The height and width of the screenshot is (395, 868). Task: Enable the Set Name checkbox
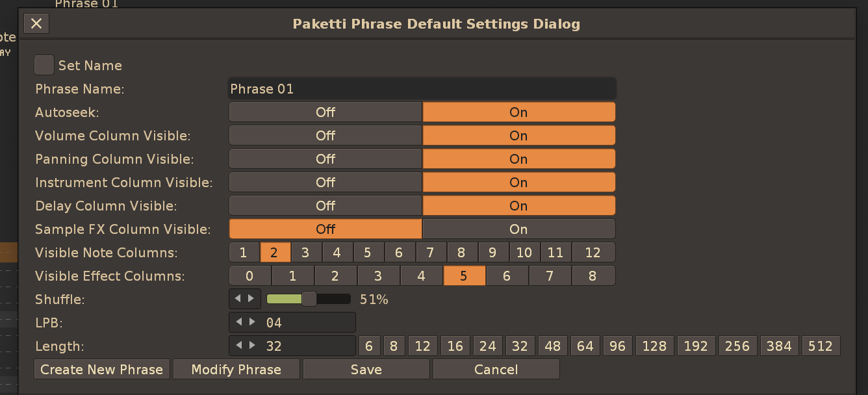[x=44, y=65]
